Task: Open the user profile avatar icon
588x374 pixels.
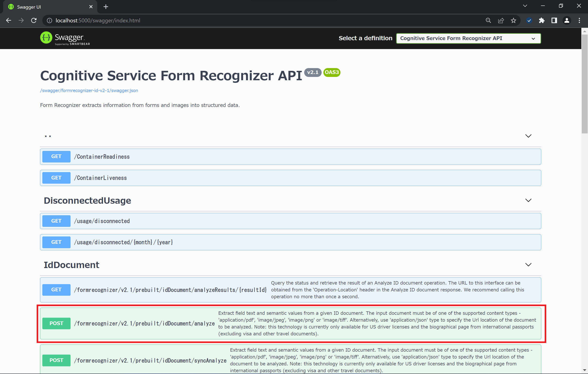Action: point(566,21)
